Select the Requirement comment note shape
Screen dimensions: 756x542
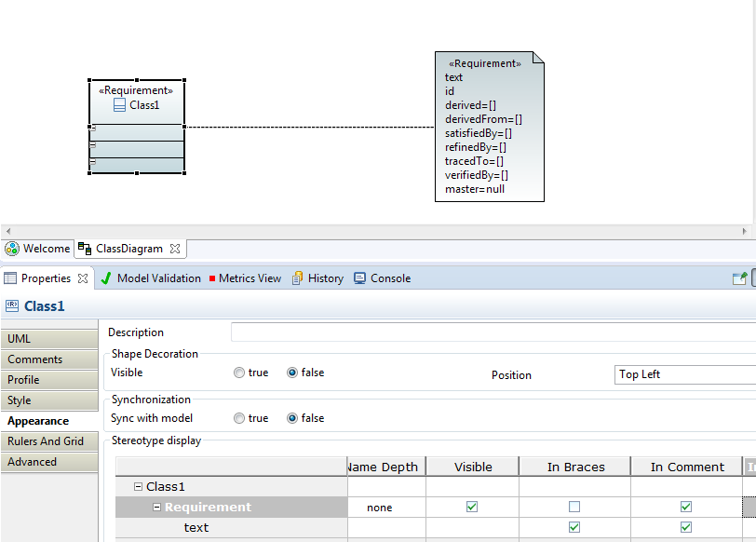(490, 127)
